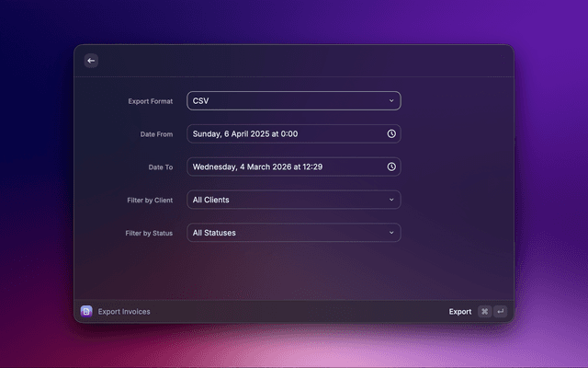
Task: Click the Filter by Status label
Action: pos(149,234)
